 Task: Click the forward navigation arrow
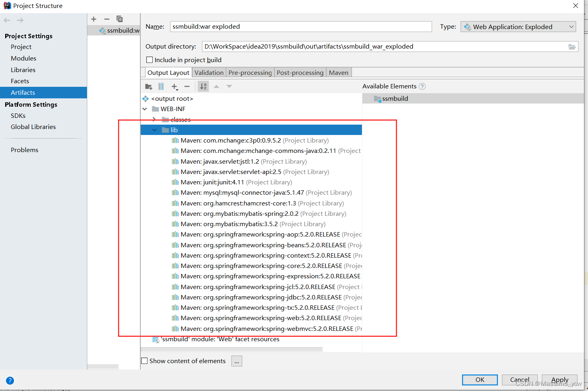tap(20, 20)
